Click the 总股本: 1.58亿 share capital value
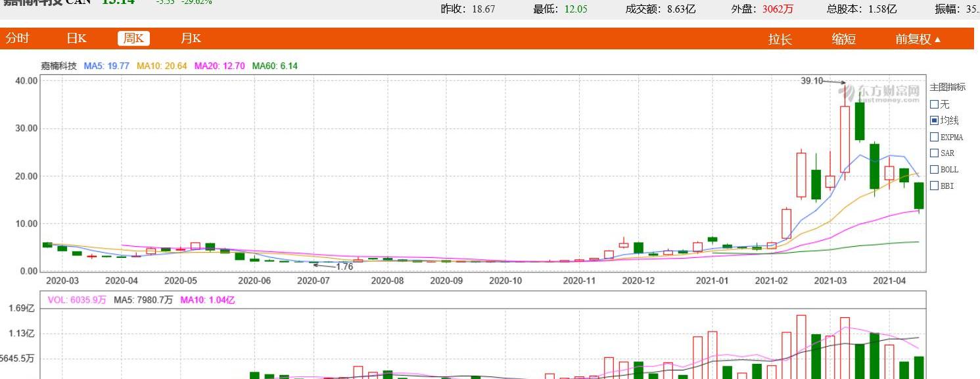Image resolution: width=980 pixels, height=379 pixels. [x=862, y=9]
